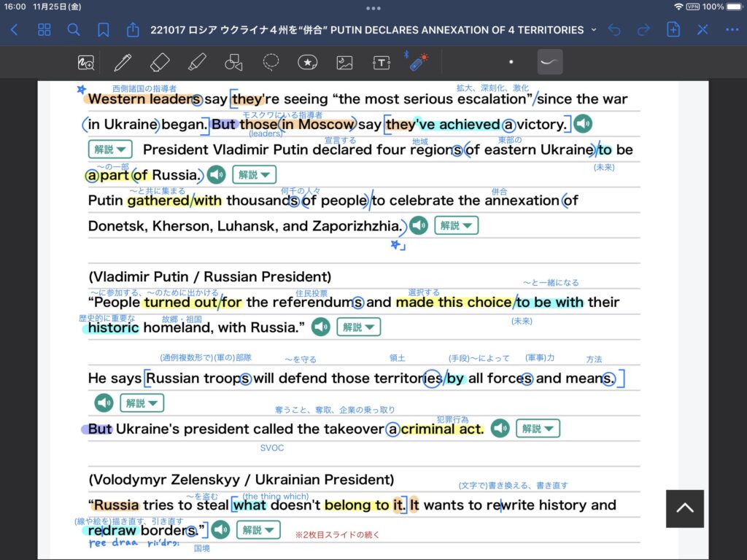
Task: Tap the heading '(Vladimir Putin / Russian President)'
Action: click(209, 276)
